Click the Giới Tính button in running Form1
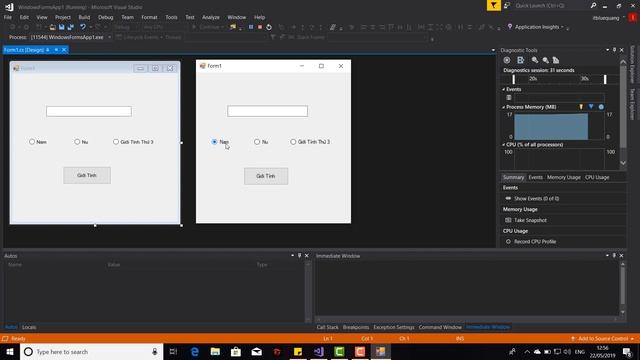Viewport: 640px width, 360px height. click(266, 176)
